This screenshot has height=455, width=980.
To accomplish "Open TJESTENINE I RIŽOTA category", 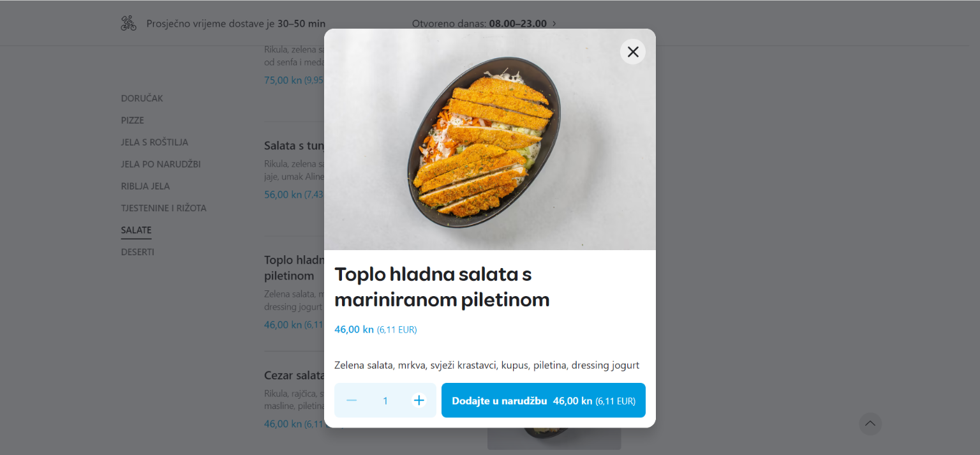I will point(164,208).
